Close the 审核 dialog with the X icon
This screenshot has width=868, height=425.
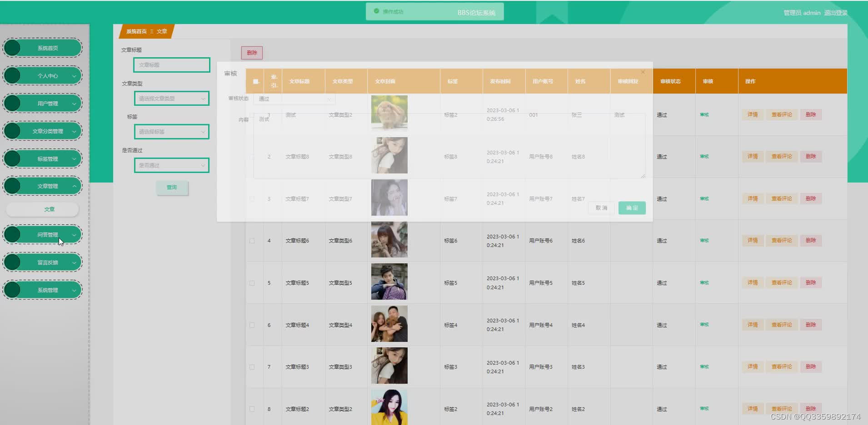[x=643, y=72]
